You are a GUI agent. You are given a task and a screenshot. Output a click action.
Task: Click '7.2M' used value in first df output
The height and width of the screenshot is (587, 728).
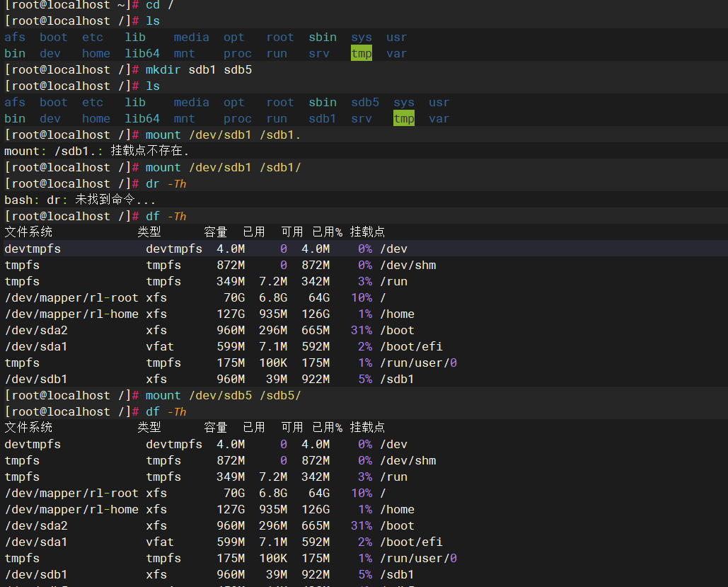(273, 282)
